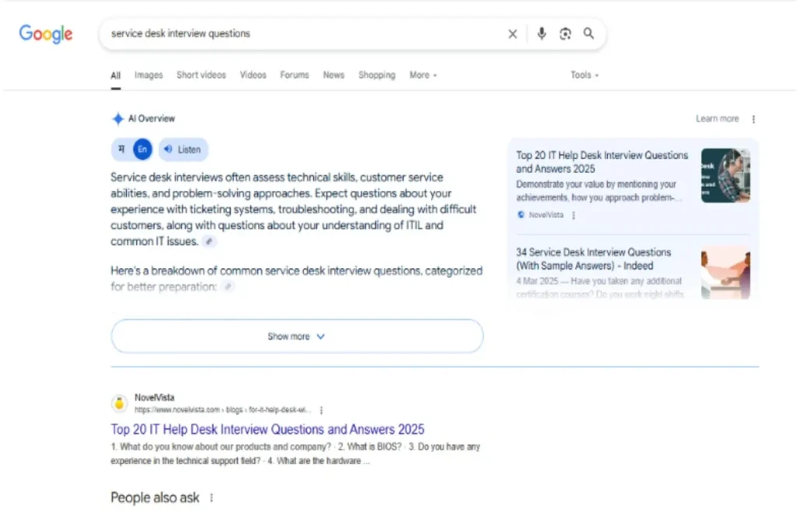The width and height of the screenshot is (798, 532).
Task: Switch AI Overview language to Hindi
Action: (121, 150)
